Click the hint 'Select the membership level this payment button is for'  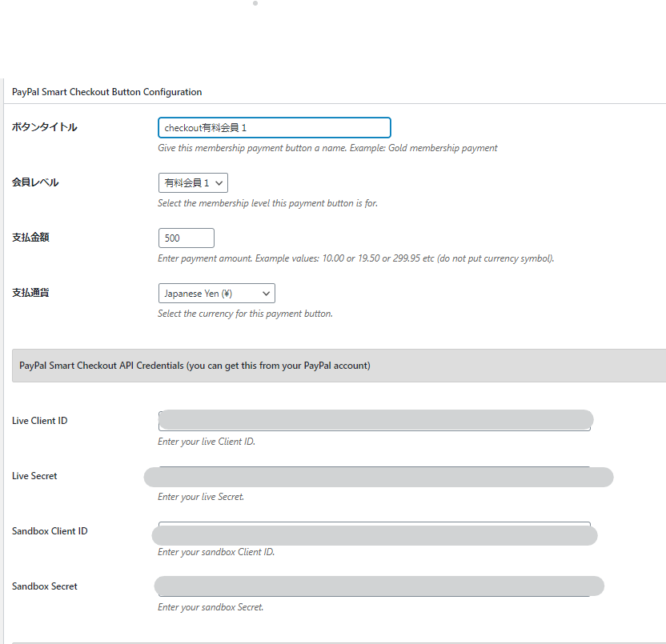pyautogui.click(x=267, y=203)
